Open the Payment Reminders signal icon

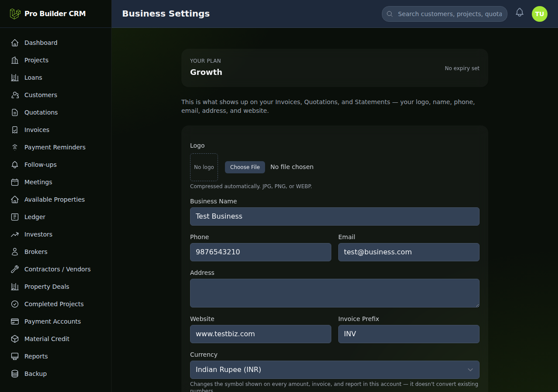tap(15, 147)
